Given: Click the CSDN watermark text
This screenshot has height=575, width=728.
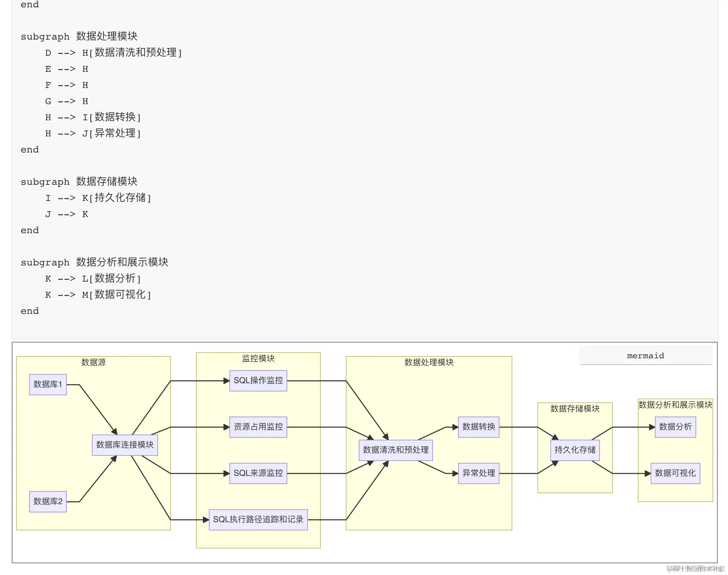Looking at the screenshot, I should (695, 568).
